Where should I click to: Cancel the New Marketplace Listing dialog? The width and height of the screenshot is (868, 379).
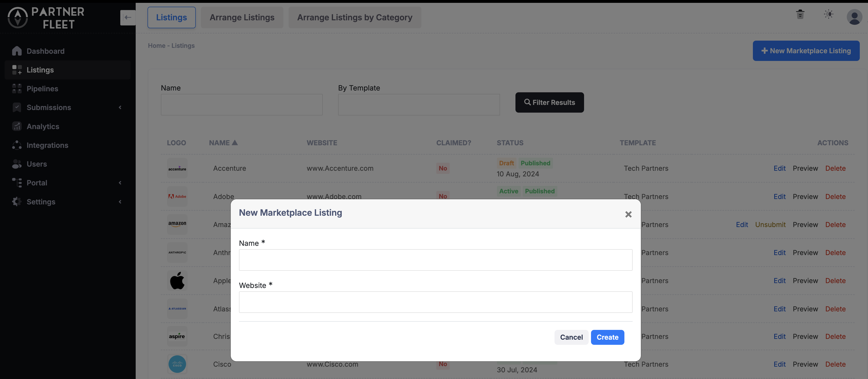pos(571,337)
